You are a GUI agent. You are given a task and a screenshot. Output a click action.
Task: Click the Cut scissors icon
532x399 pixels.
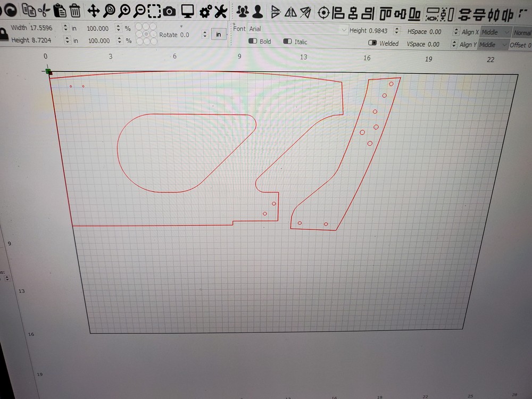click(44, 11)
